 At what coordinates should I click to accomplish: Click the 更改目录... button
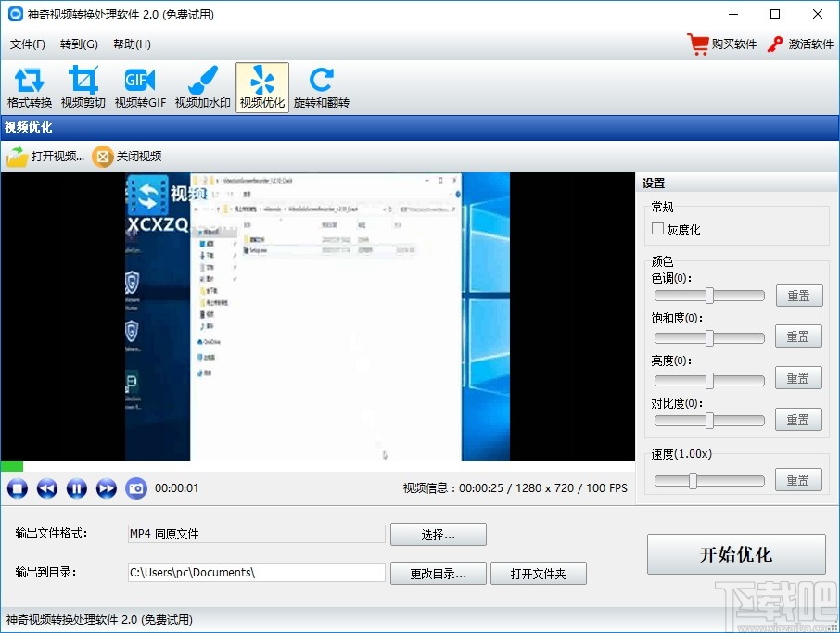click(439, 574)
